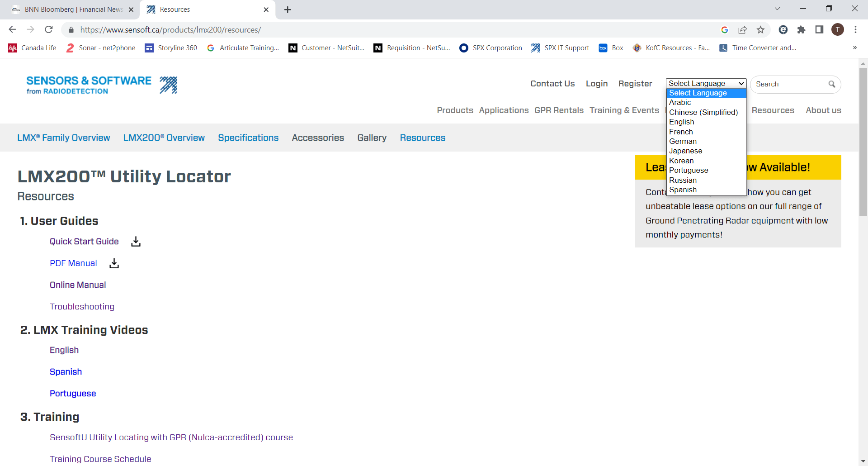Open the Sonar - net2phone bookmark

100,48
